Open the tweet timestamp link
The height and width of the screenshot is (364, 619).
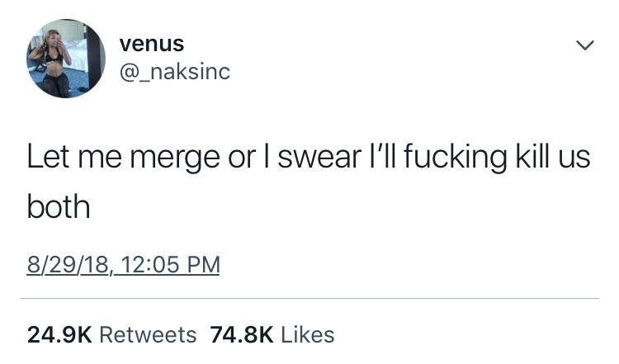tap(123, 266)
